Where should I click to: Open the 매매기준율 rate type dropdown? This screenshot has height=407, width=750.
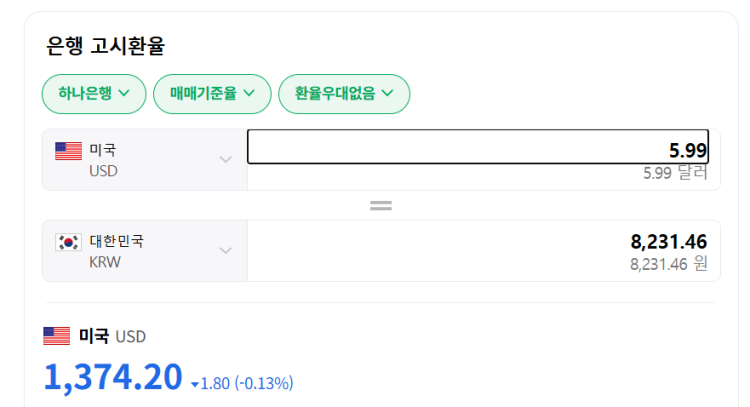point(212,94)
